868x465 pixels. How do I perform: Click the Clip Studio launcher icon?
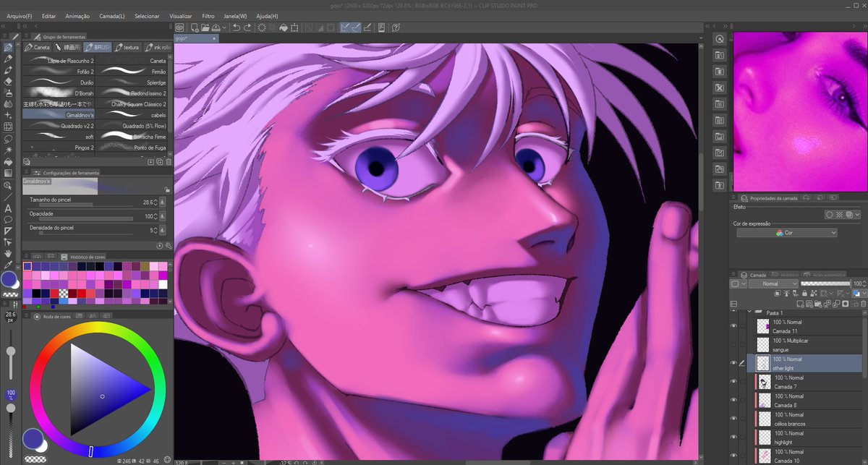pyautogui.click(x=179, y=27)
